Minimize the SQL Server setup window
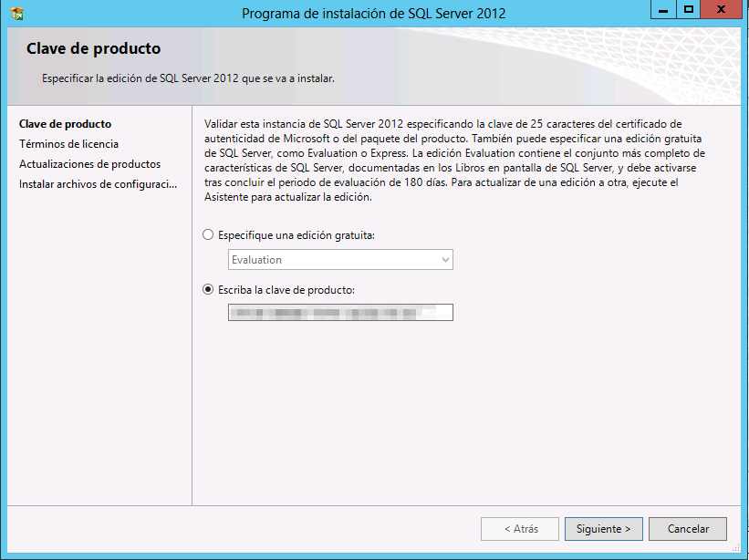 (663, 9)
